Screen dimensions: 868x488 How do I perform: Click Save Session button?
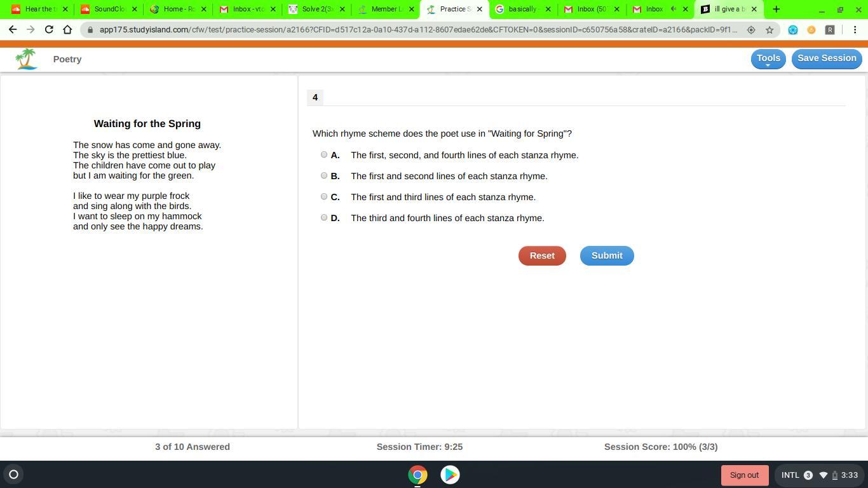[827, 58]
